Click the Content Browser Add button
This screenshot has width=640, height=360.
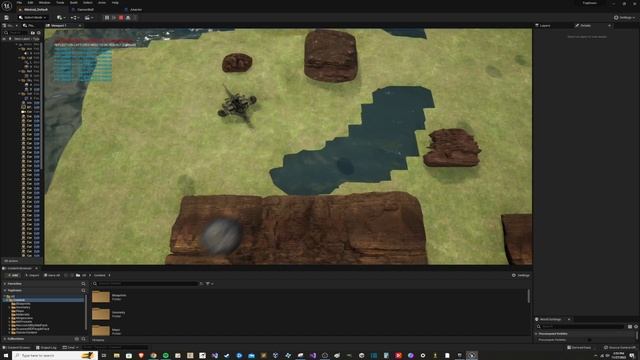click(13, 275)
